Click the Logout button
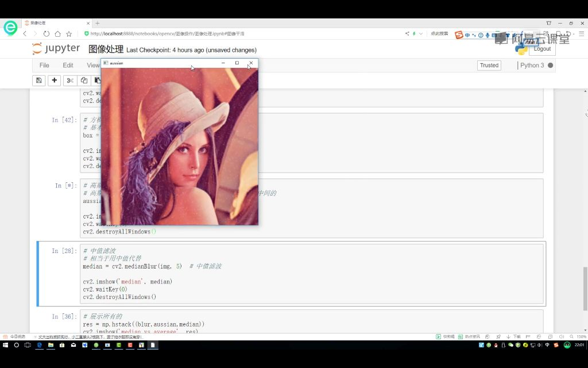This screenshot has width=588, height=368. pos(542,49)
